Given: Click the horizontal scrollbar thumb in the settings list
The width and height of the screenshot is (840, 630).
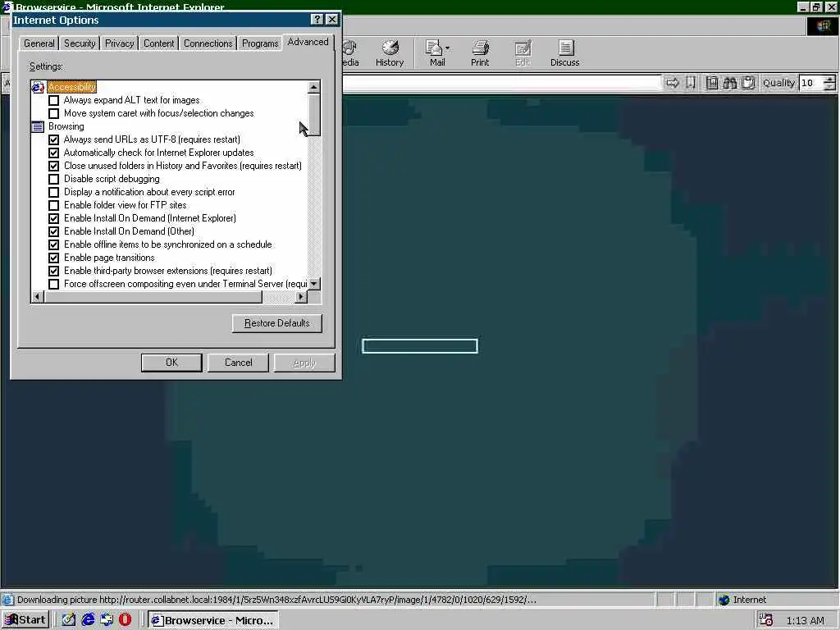Looking at the screenshot, I should [x=153, y=297].
